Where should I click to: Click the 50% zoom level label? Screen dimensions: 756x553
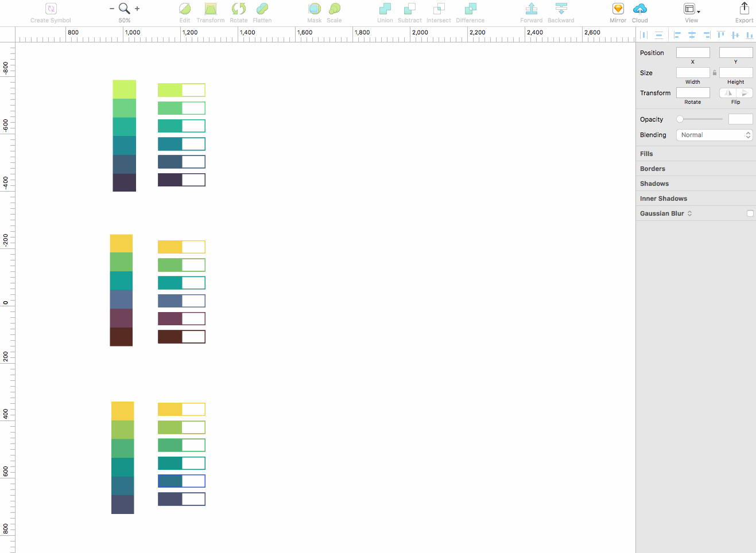tap(125, 21)
